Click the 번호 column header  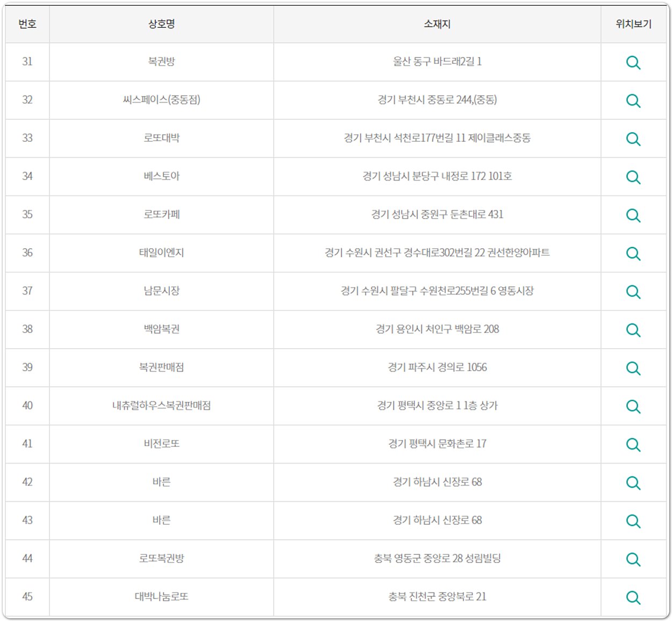pos(27,24)
